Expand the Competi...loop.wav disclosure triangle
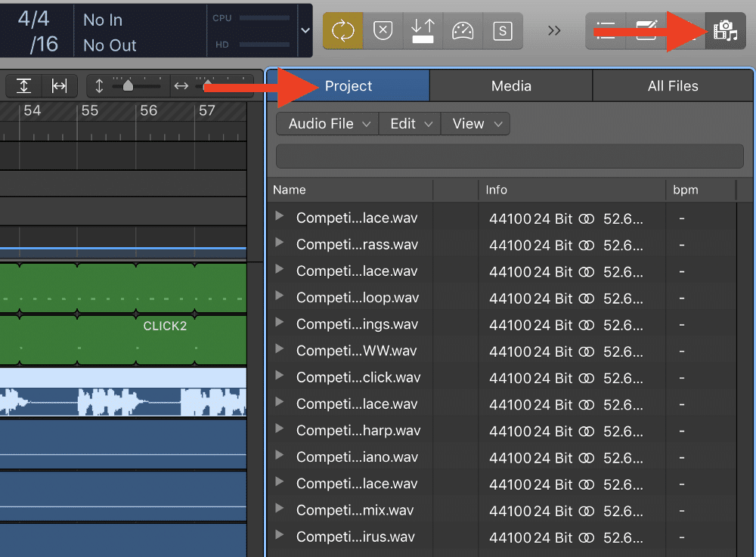The height and width of the screenshot is (557, 756). [x=279, y=296]
